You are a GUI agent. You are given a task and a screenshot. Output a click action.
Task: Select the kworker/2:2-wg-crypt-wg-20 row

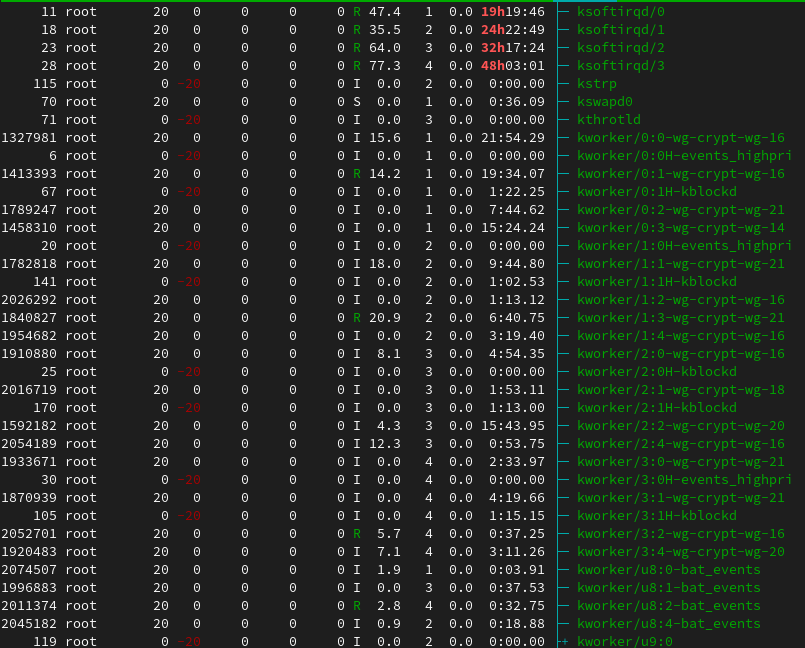pyautogui.click(x=680, y=426)
